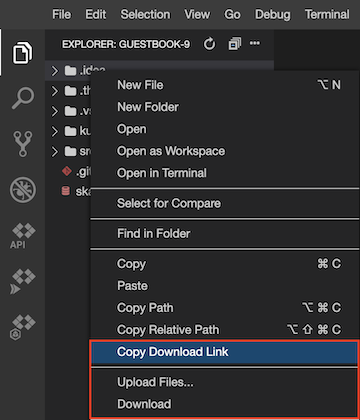Expand the folder chevron starting with ku
The width and height of the screenshot is (360, 420).
pos(54,132)
